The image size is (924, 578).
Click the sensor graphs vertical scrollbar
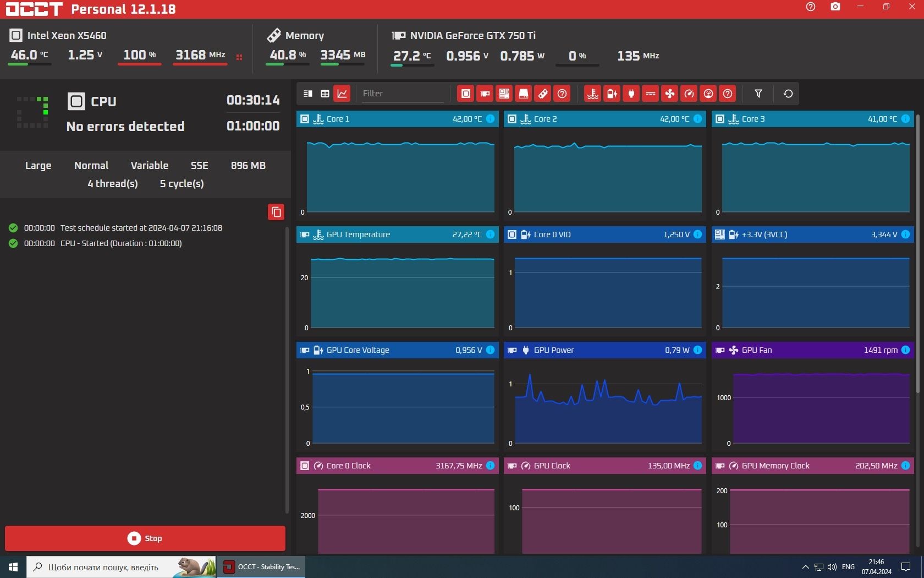coord(917,253)
